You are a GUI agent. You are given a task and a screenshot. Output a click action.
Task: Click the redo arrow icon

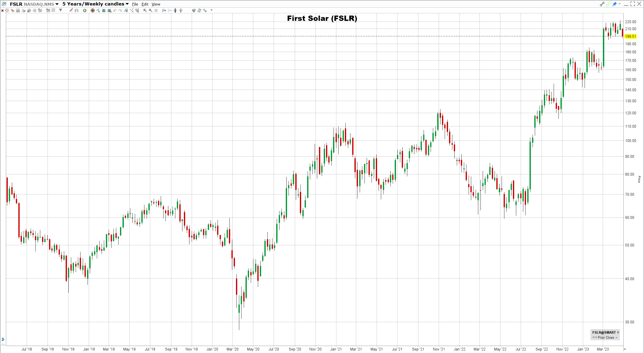click(x=120, y=10)
